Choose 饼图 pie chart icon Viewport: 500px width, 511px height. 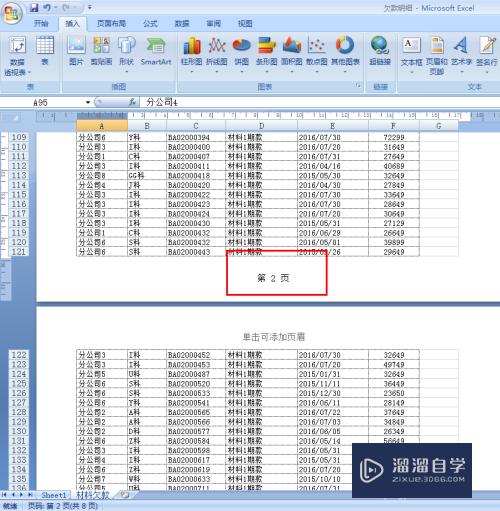coord(241,45)
